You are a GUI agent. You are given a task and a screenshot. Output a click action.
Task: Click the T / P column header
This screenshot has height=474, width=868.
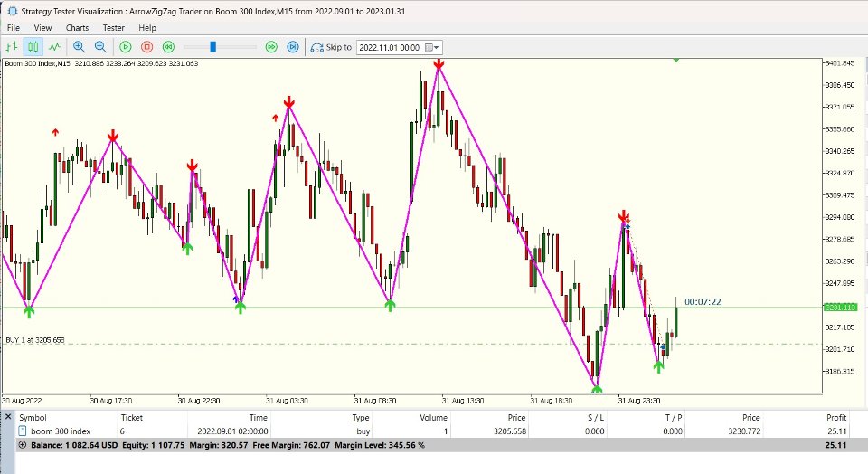673,418
